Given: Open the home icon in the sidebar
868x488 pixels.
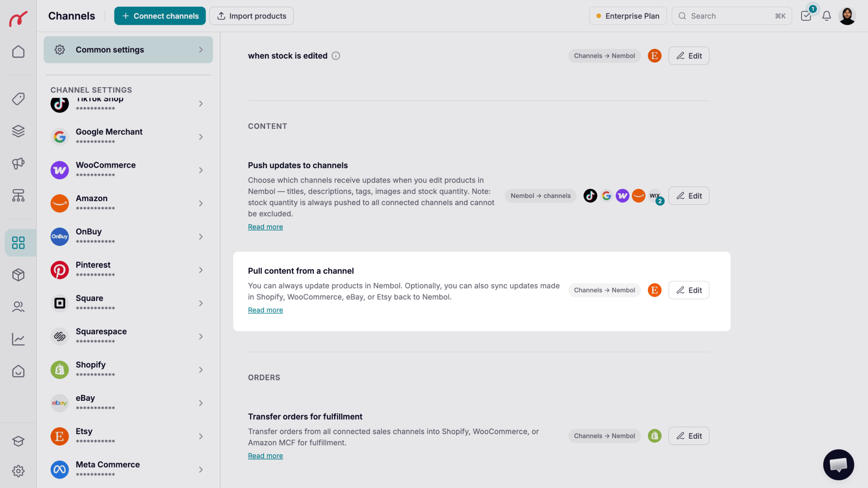Looking at the screenshot, I should [x=18, y=52].
